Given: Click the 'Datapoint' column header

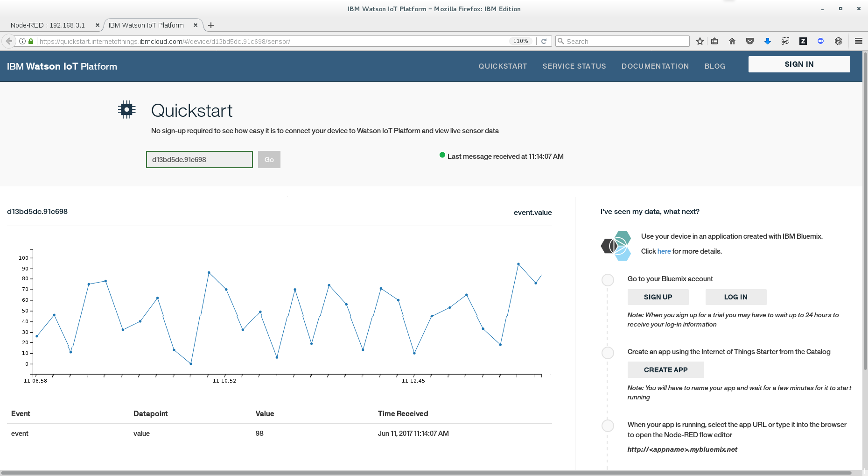Looking at the screenshot, I should 150,414.
